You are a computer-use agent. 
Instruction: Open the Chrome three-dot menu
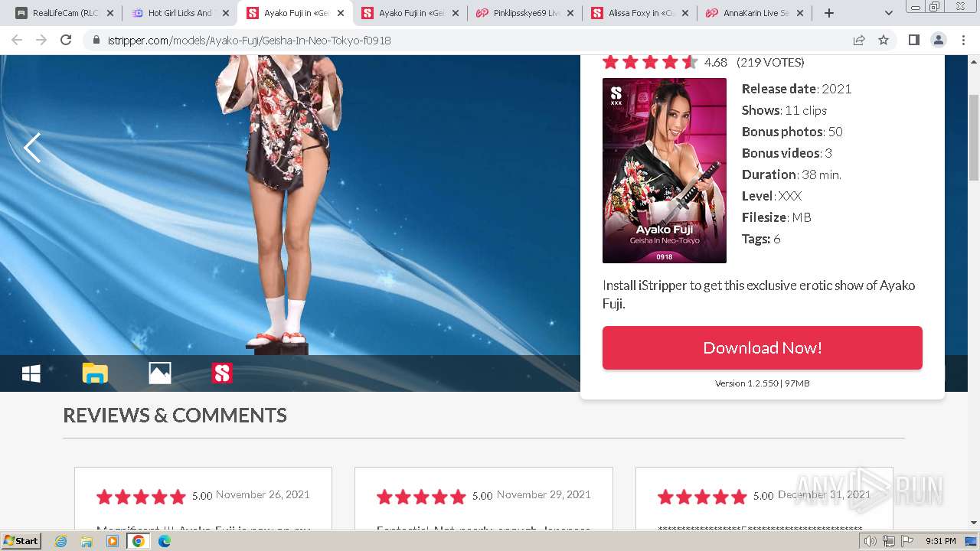tap(962, 40)
